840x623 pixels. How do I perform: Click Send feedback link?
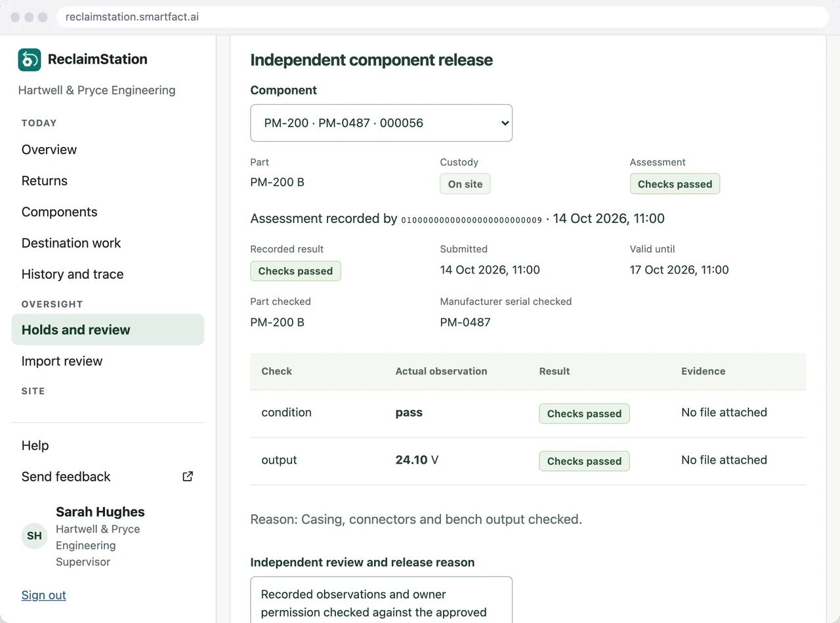[108, 477]
